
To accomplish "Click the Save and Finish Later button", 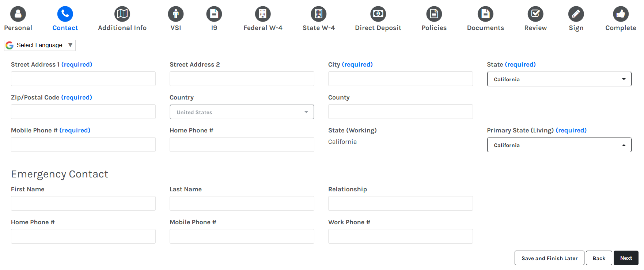I will (x=549, y=258).
